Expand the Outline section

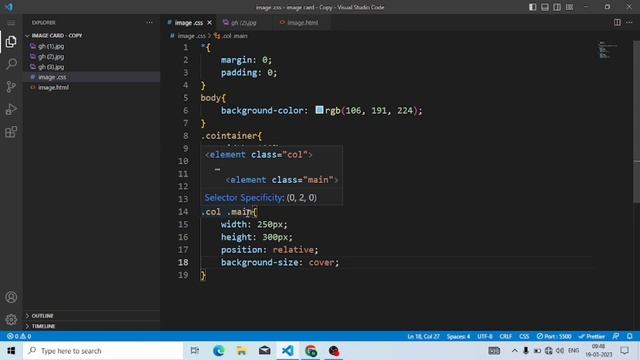click(x=42, y=316)
